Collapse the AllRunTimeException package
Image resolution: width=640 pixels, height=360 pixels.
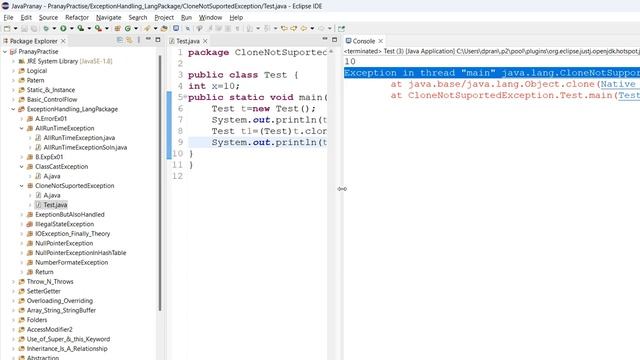(x=22, y=129)
